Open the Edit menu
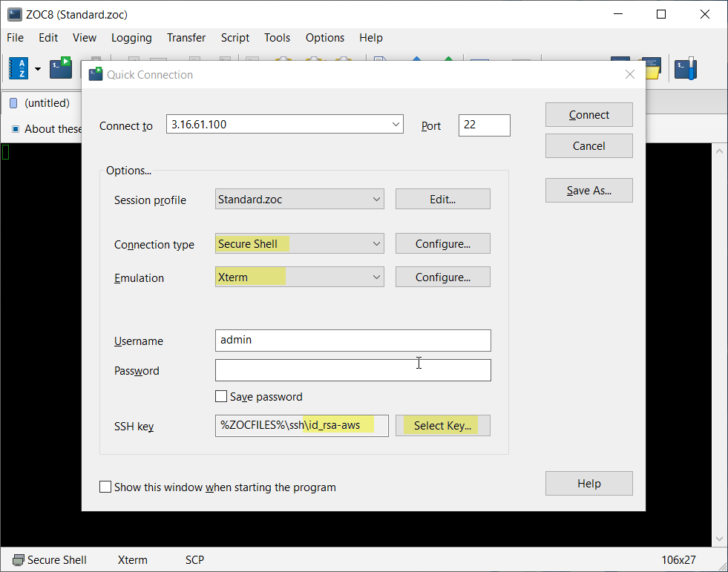This screenshot has width=728, height=572. (48, 38)
